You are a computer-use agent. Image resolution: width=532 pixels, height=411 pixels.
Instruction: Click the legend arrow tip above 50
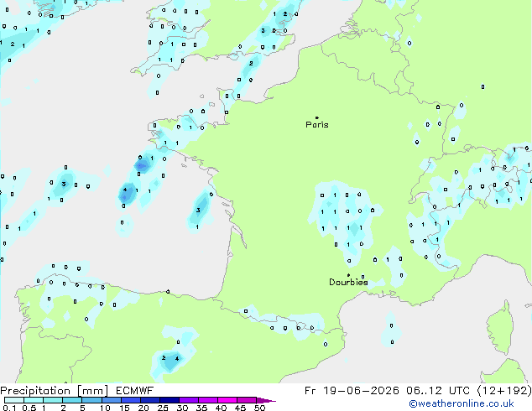(266, 400)
